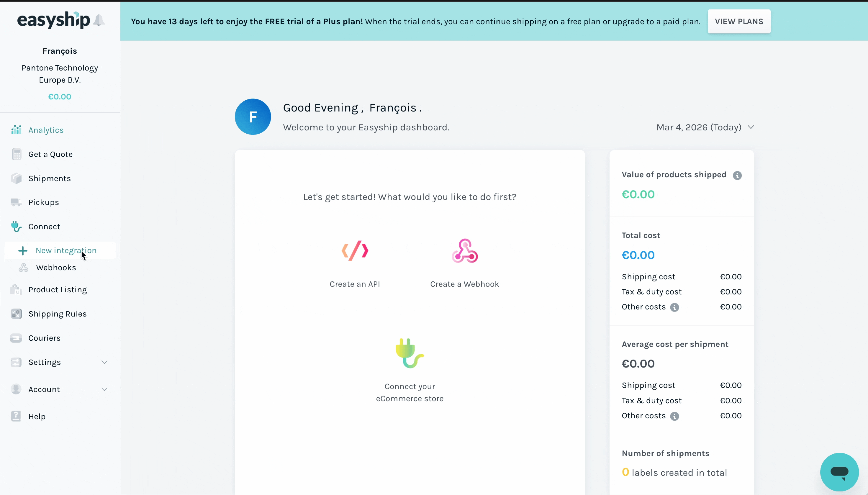Go to the Couriers page
868x495 pixels.
tap(44, 338)
